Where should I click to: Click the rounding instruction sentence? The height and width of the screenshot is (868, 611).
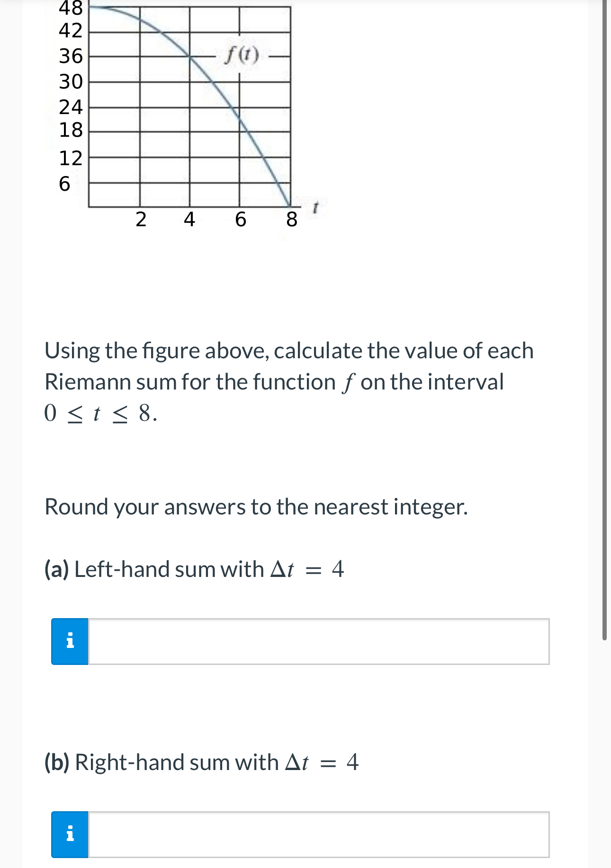(x=256, y=506)
